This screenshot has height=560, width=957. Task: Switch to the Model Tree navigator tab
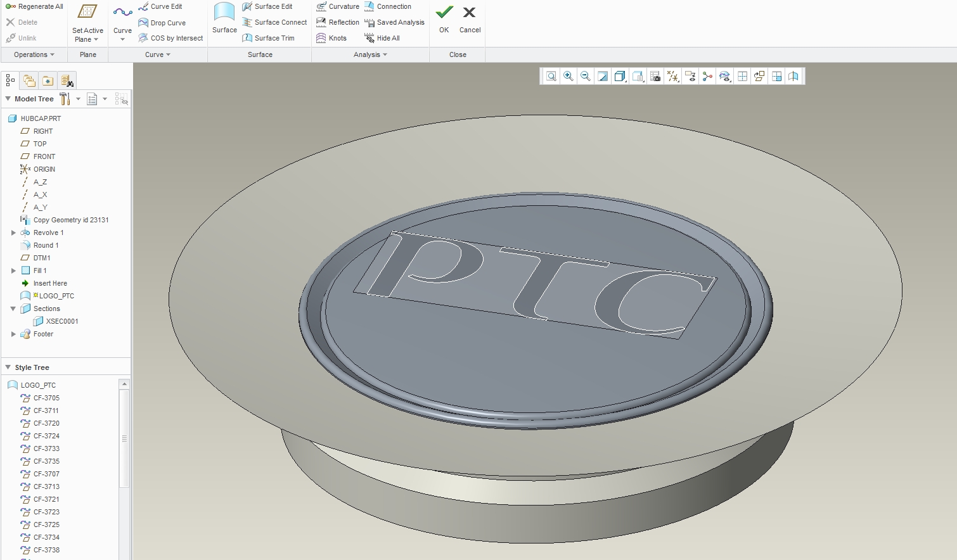pyautogui.click(x=10, y=80)
